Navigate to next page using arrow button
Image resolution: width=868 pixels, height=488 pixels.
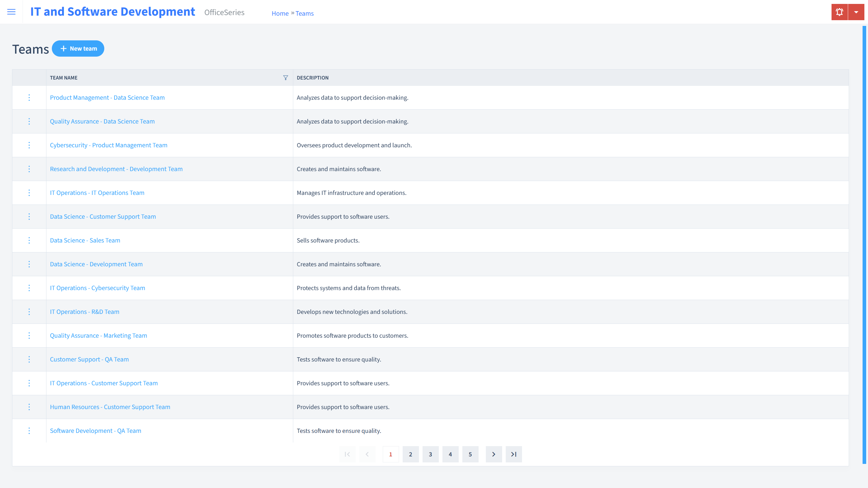494,454
